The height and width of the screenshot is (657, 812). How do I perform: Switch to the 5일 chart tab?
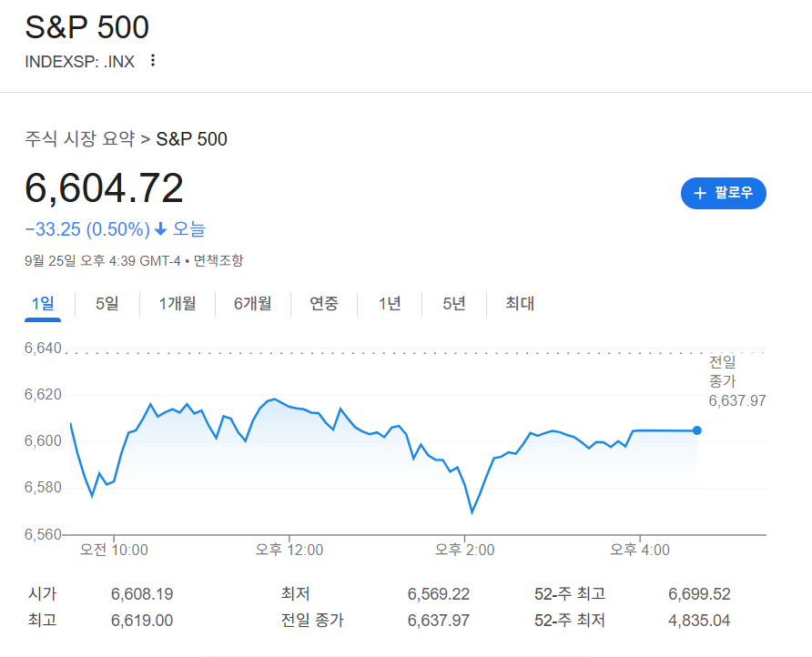click(x=105, y=303)
